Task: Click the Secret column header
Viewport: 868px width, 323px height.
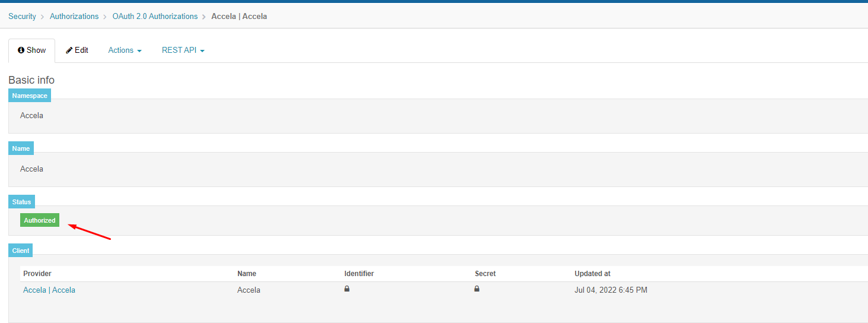Action: tap(485, 274)
